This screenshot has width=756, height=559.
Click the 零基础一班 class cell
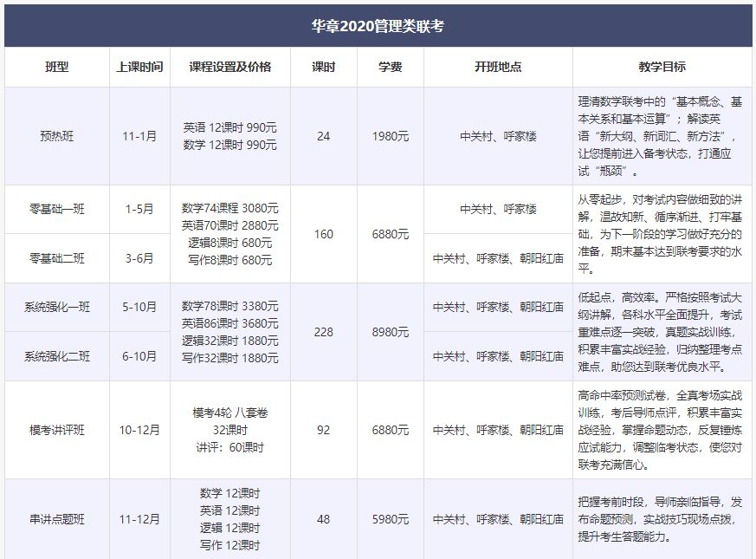[57, 209]
